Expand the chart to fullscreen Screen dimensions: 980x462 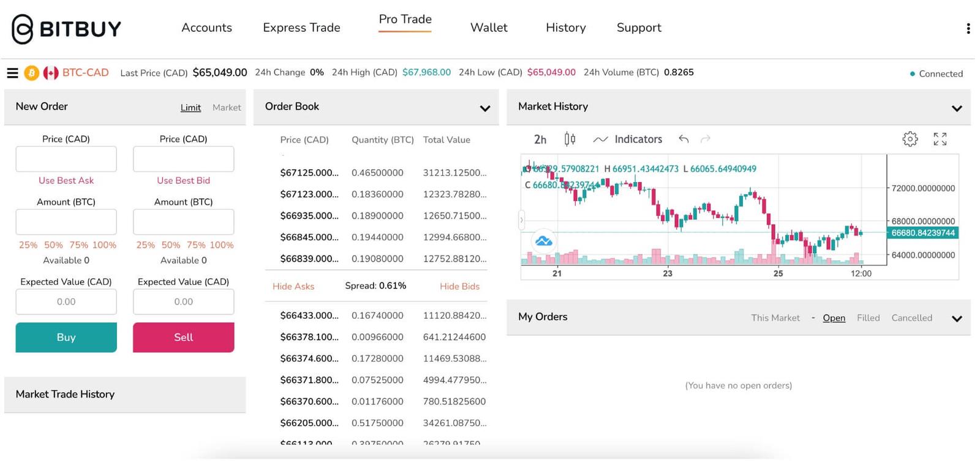click(940, 139)
